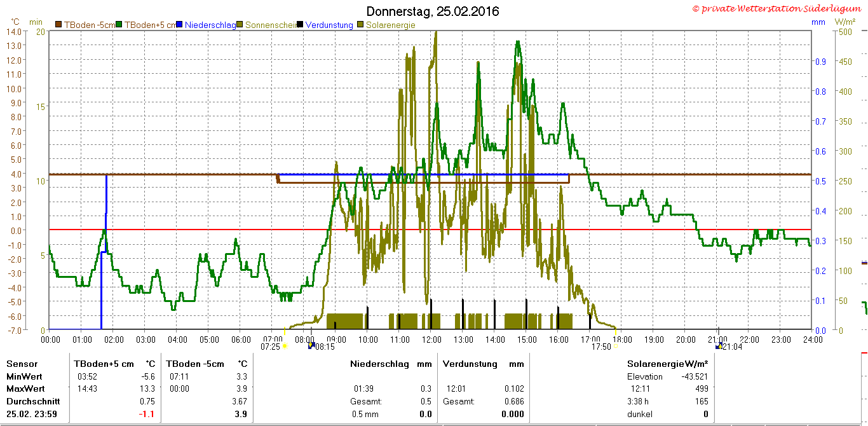Click the 12:00 tick on the time axis
Viewport: 868px width, 426px height.
tap(431, 340)
